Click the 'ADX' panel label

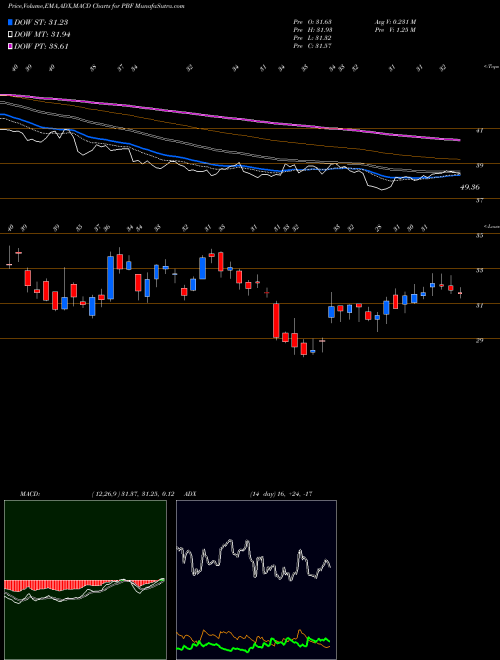(x=191, y=494)
